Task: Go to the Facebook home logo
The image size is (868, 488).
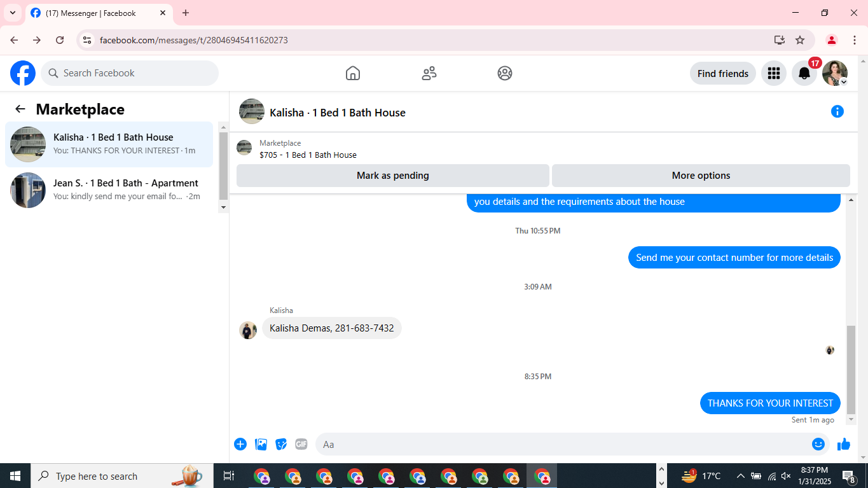Action: click(23, 73)
